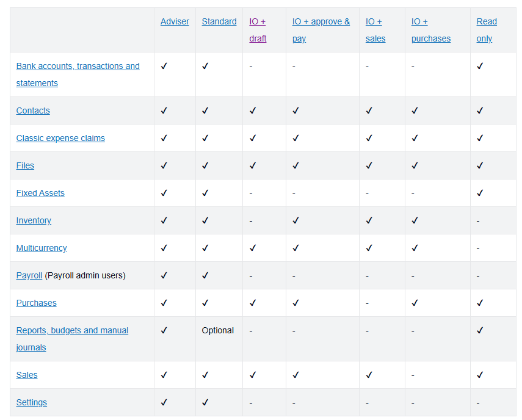Open the Settings link

pyautogui.click(x=32, y=402)
